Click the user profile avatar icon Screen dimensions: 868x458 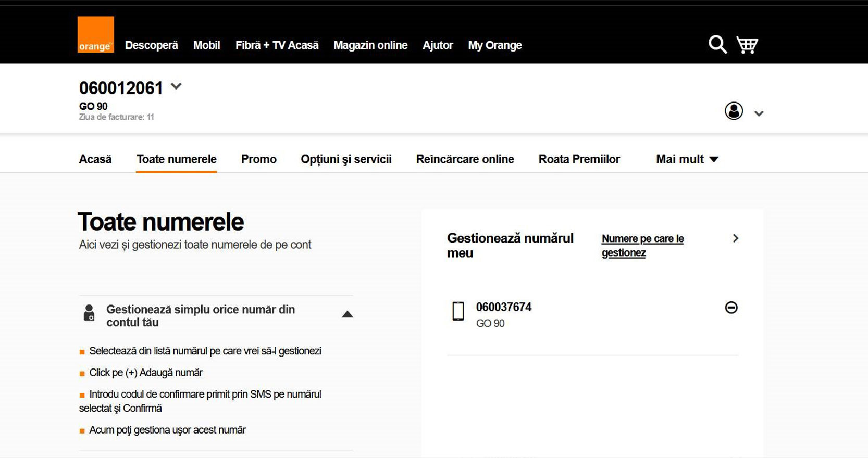pyautogui.click(x=734, y=111)
